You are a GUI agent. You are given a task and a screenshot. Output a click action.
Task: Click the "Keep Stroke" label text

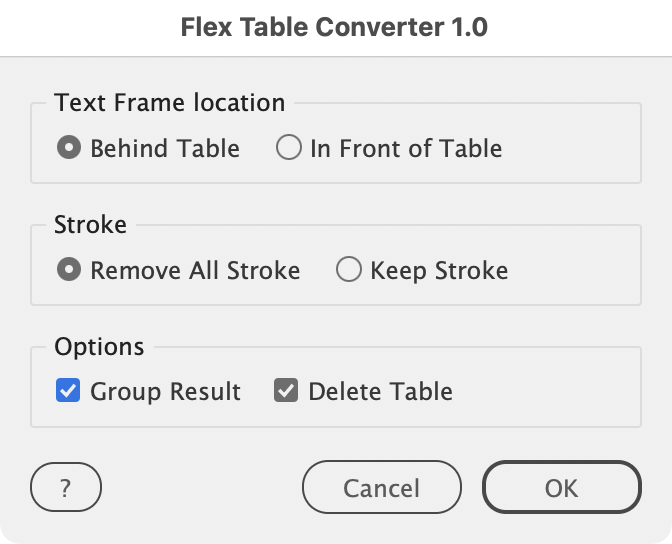439,270
